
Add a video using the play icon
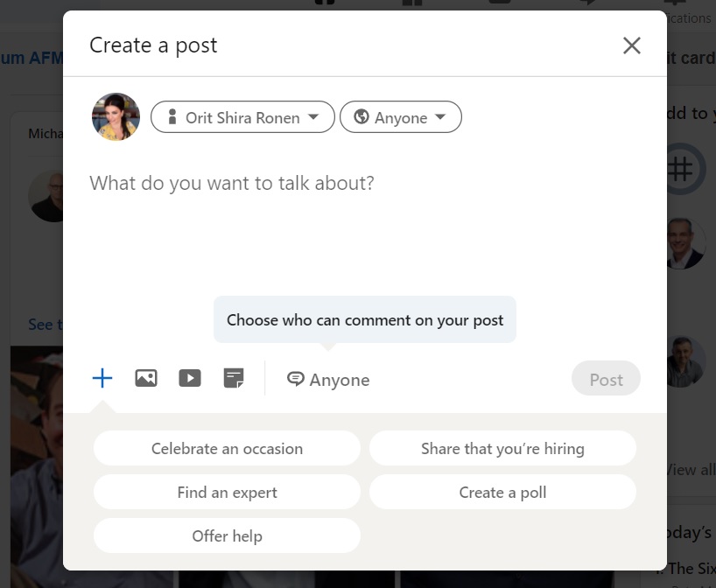(x=190, y=379)
